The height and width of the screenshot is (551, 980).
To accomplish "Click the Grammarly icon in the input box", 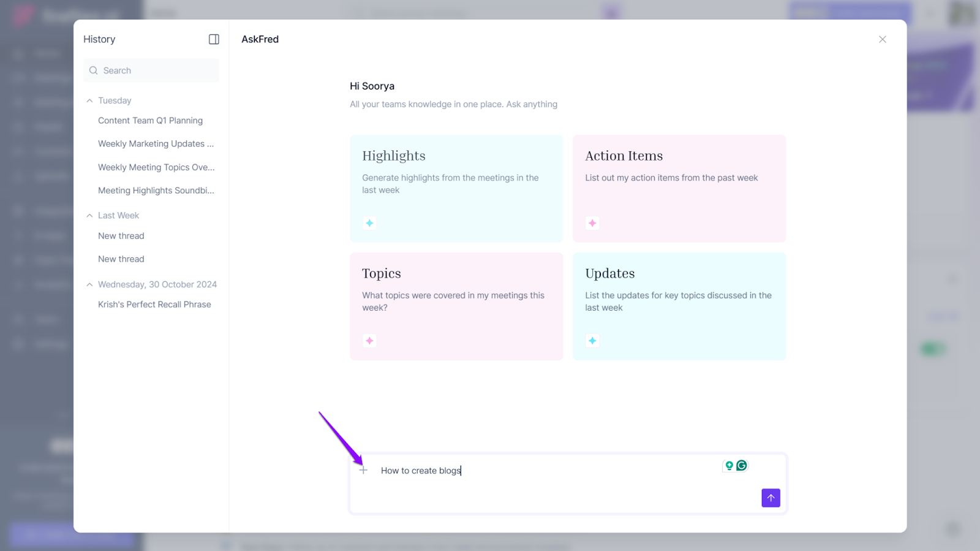I will click(x=742, y=466).
